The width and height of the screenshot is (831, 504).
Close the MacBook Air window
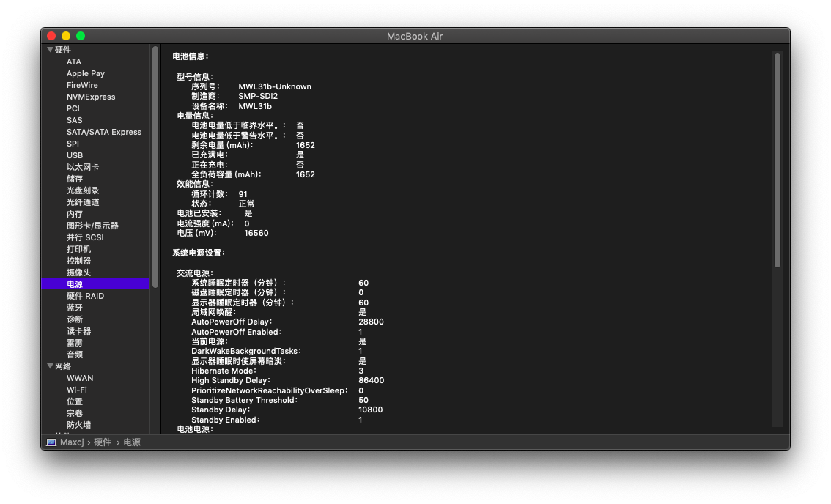51,36
